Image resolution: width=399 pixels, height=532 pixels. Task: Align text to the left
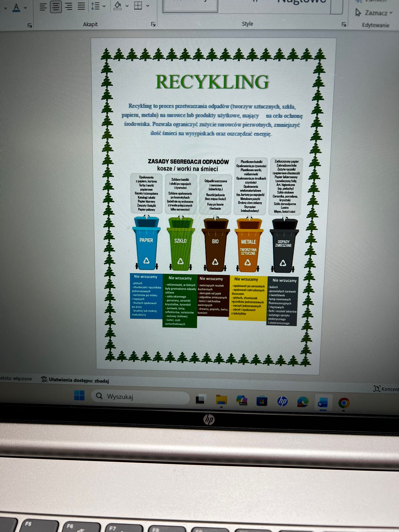click(43, 7)
